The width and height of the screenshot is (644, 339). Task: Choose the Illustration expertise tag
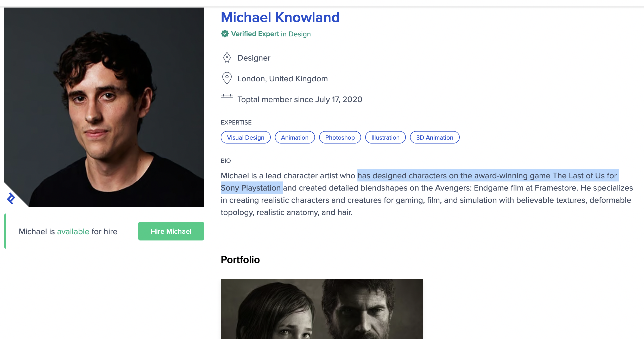click(x=385, y=138)
